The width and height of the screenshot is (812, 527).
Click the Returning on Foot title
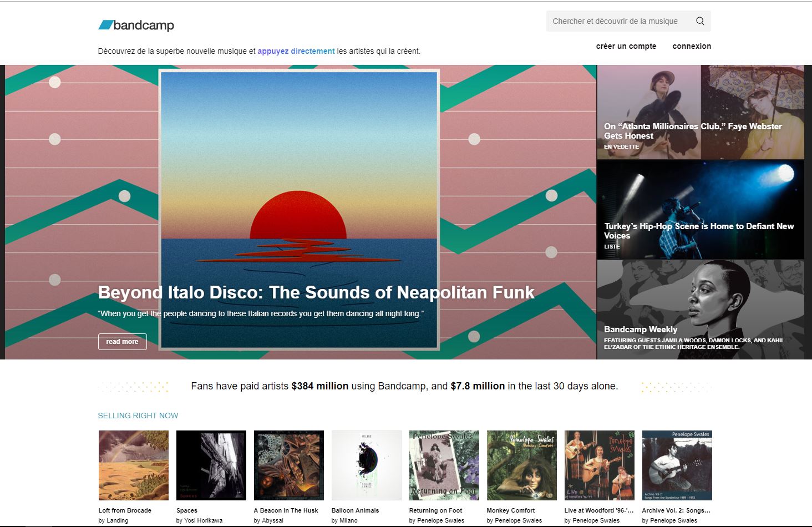click(436, 510)
